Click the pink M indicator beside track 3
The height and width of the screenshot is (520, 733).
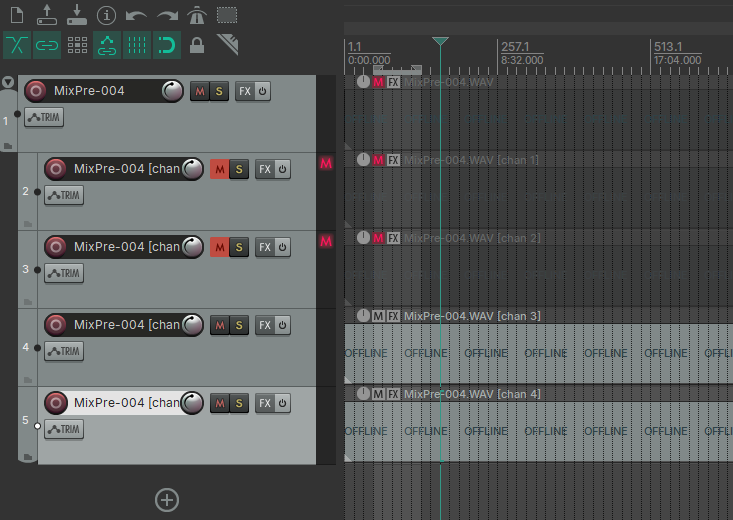click(x=326, y=241)
